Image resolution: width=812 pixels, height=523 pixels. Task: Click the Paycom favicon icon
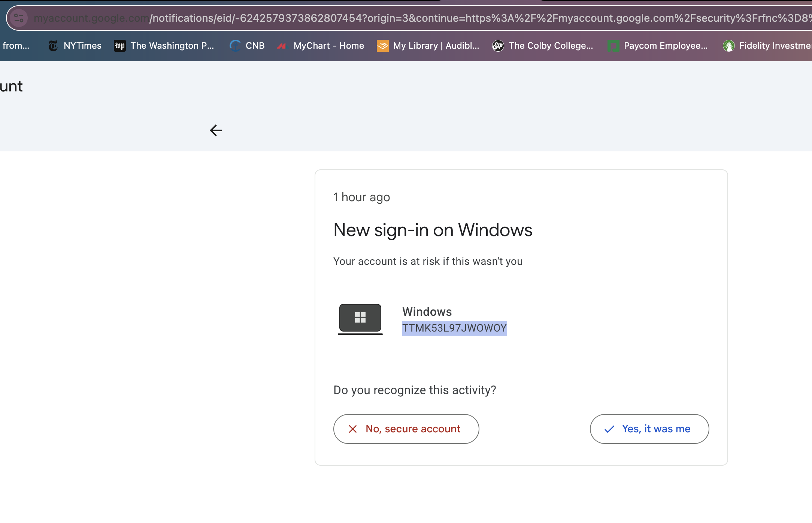click(613, 46)
